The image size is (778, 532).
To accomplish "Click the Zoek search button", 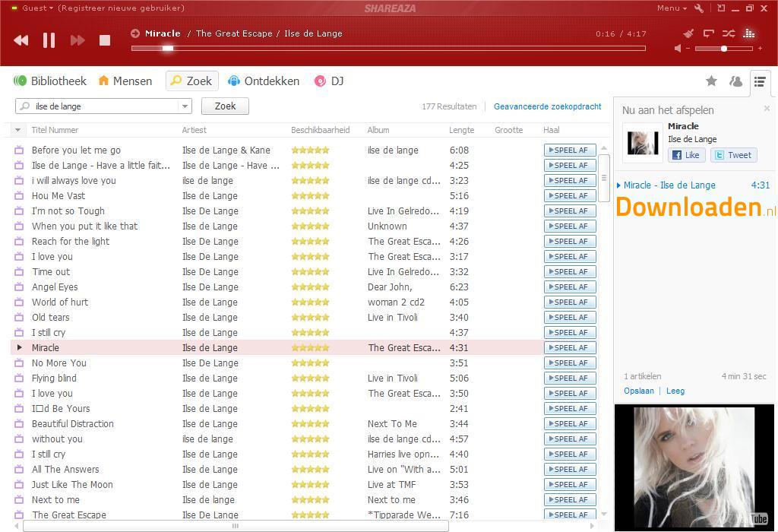I will click(x=225, y=106).
